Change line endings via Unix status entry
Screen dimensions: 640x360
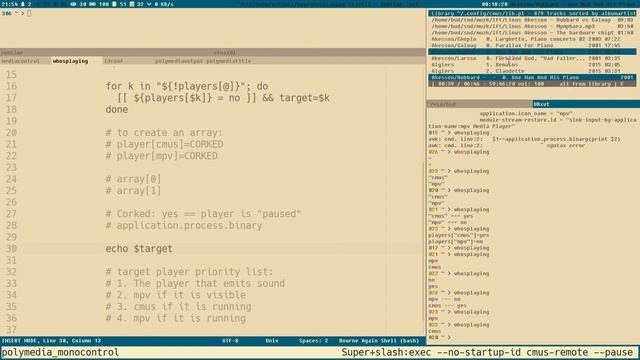(x=272, y=340)
